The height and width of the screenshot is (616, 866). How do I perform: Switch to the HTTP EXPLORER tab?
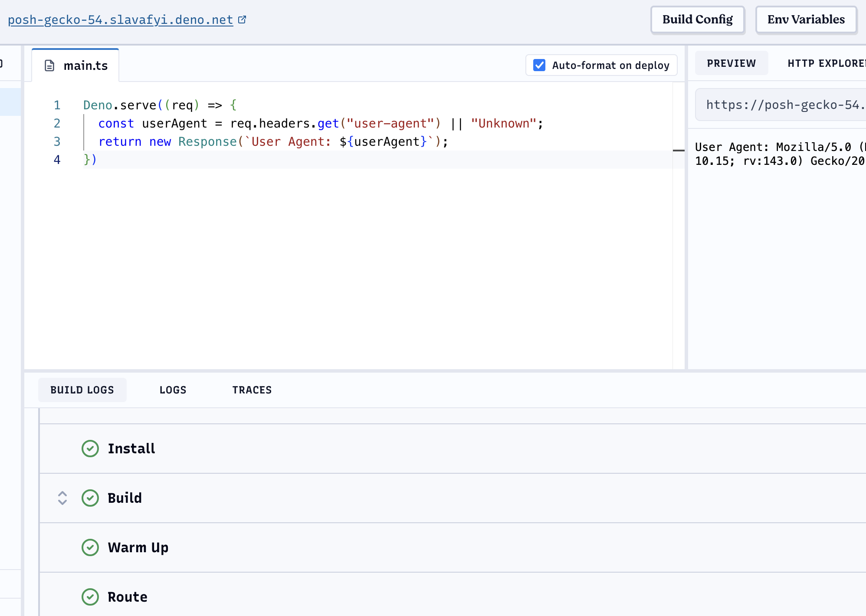(826, 63)
